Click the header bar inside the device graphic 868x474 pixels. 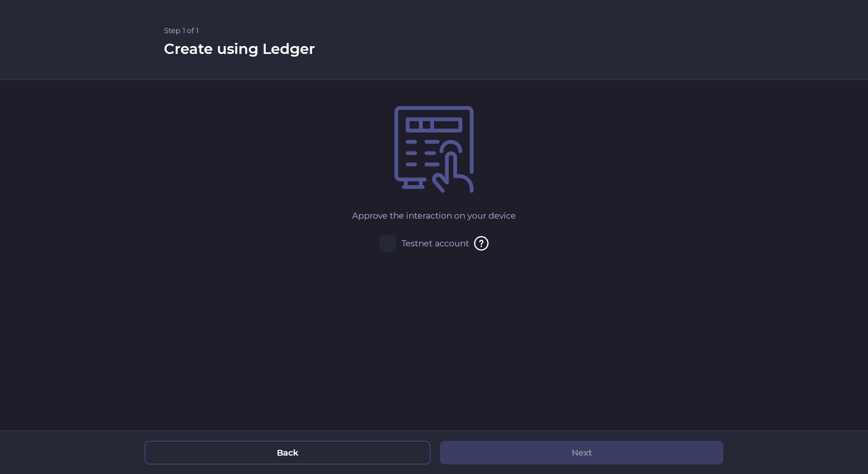434,125
